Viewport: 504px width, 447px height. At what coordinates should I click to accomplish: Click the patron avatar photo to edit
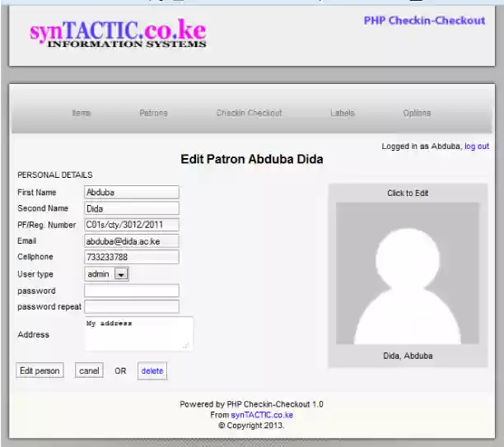(408, 273)
